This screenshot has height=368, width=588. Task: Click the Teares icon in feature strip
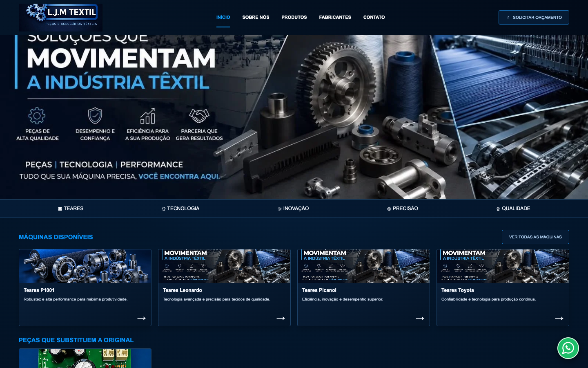coord(60,209)
